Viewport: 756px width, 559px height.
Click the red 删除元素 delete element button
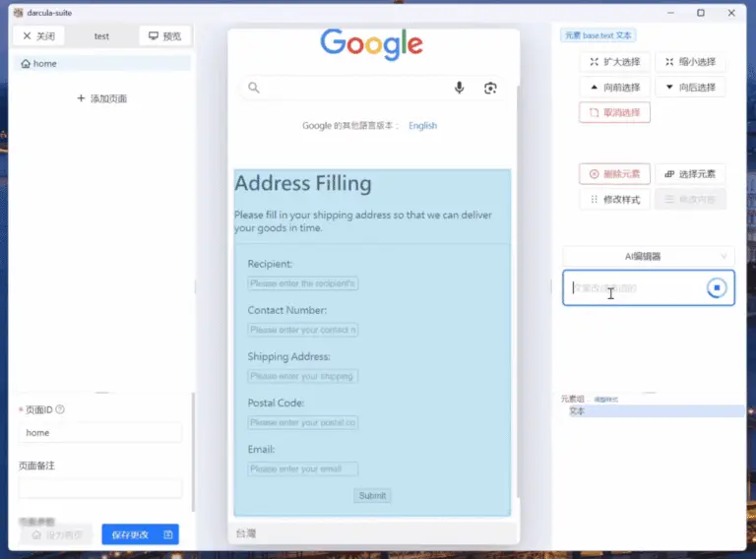(614, 174)
